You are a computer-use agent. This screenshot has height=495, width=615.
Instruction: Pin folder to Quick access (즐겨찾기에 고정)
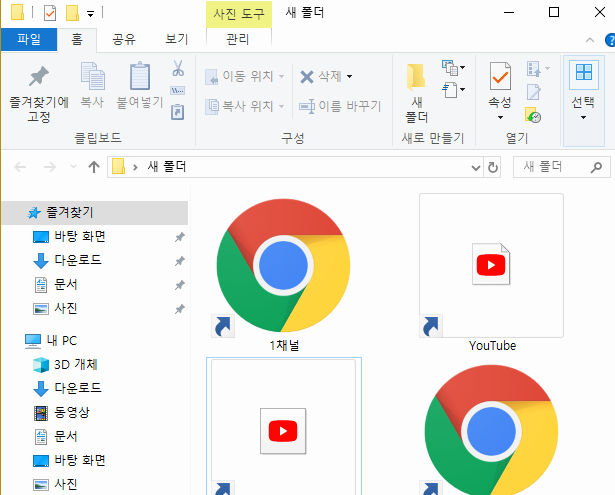pos(39,93)
